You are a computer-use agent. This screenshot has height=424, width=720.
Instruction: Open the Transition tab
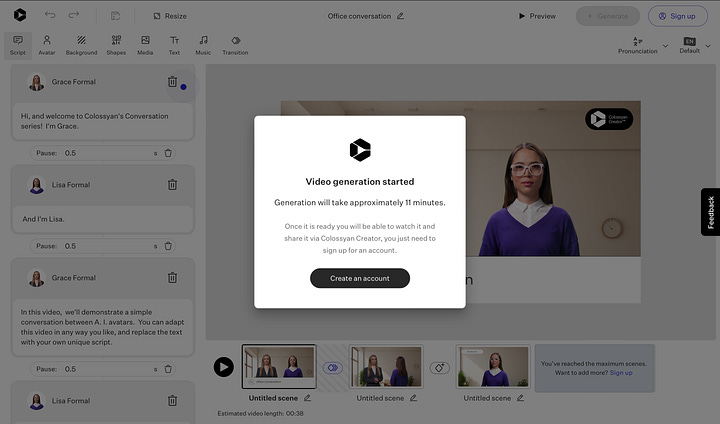pos(235,45)
